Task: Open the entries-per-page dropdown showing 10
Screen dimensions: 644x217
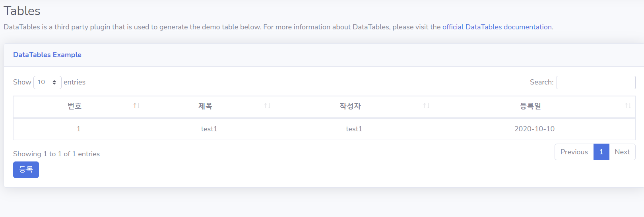Action: coord(47,83)
